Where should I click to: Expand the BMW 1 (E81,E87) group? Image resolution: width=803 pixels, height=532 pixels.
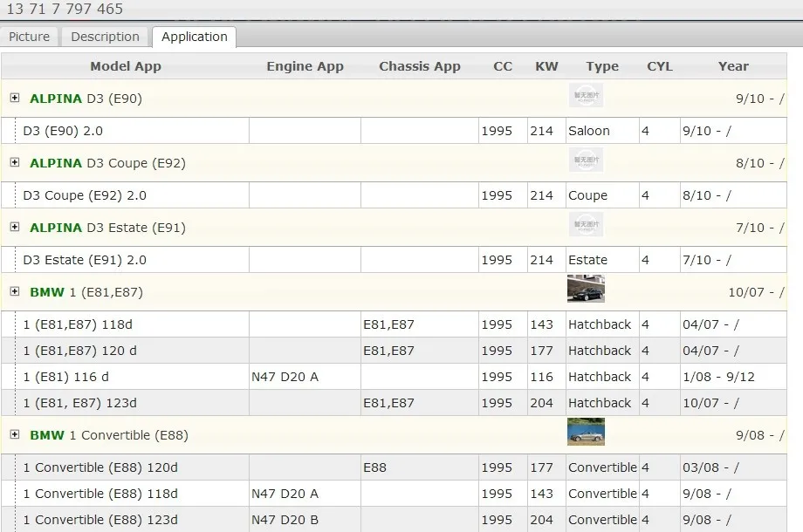pyautogui.click(x=15, y=291)
